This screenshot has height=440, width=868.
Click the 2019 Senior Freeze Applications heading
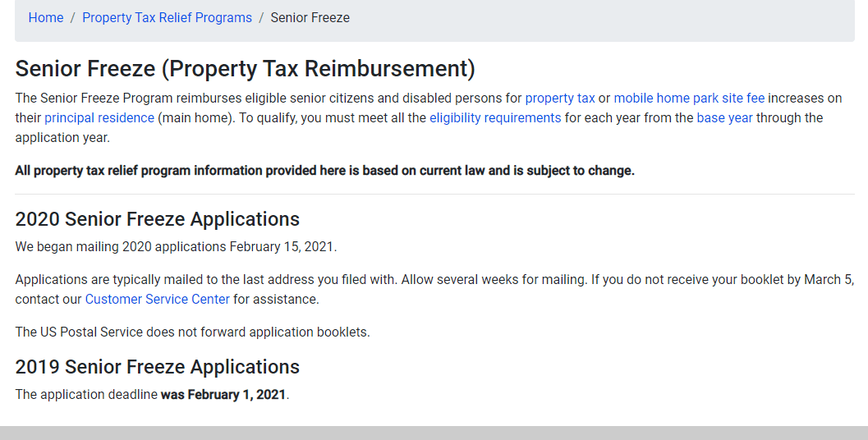[x=158, y=366]
